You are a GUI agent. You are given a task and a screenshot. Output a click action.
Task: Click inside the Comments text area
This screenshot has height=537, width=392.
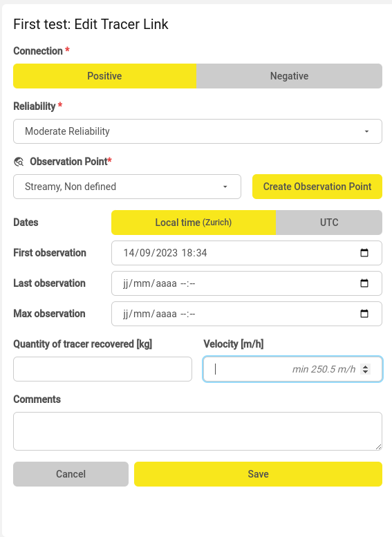pyautogui.click(x=198, y=431)
